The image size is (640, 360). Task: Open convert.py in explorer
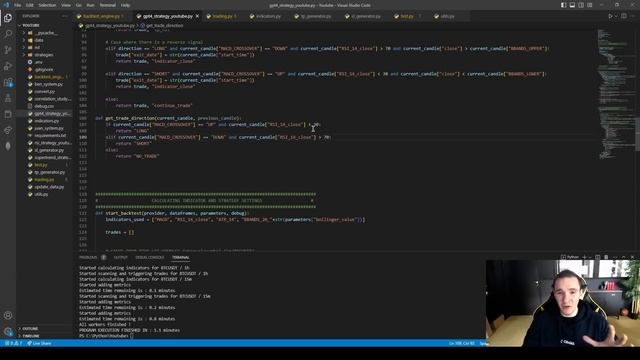pyautogui.click(x=44, y=91)
